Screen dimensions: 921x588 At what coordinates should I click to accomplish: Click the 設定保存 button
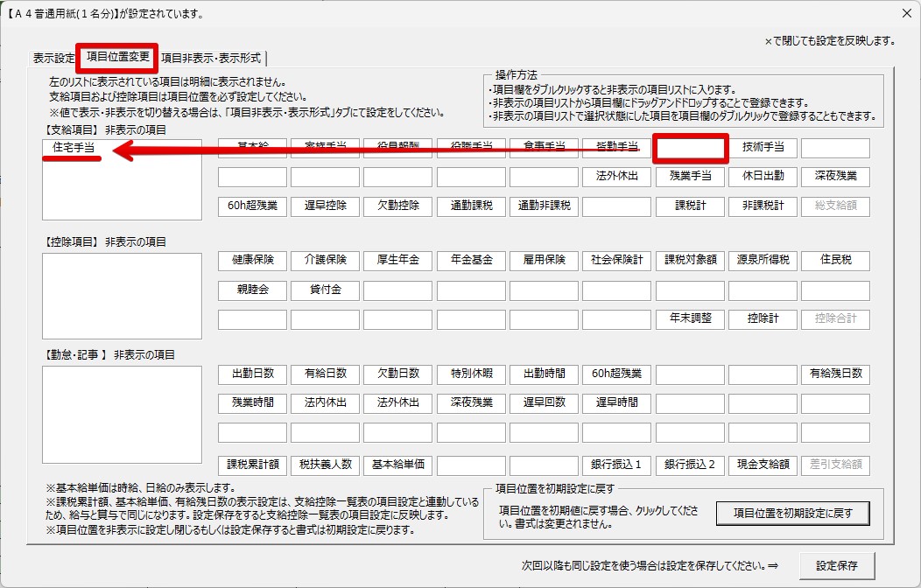[x=836, y=566]
